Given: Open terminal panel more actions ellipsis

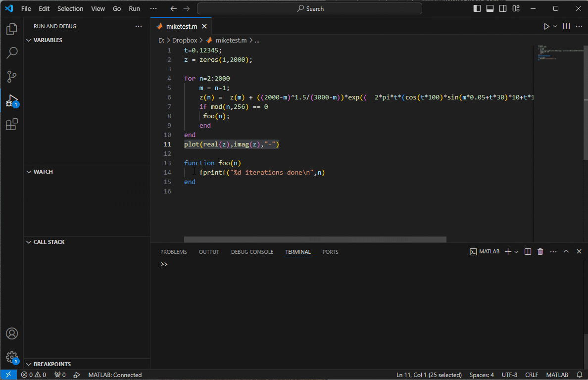Looking at the screenshot, I should pyautogui.click(x=553, y=252).
